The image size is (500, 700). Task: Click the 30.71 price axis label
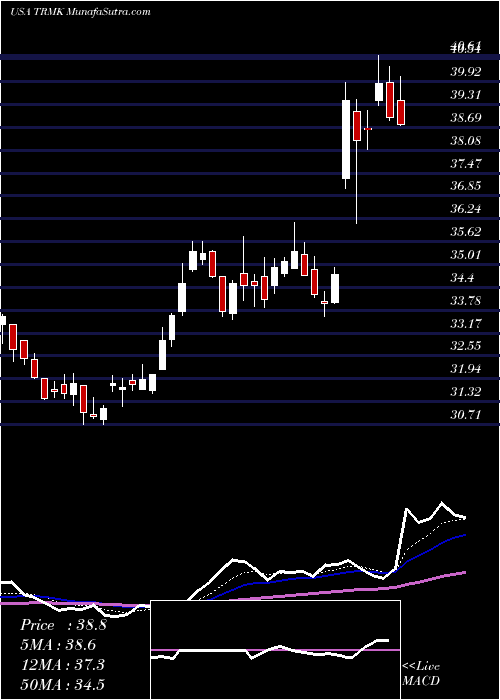click(466, 415)
